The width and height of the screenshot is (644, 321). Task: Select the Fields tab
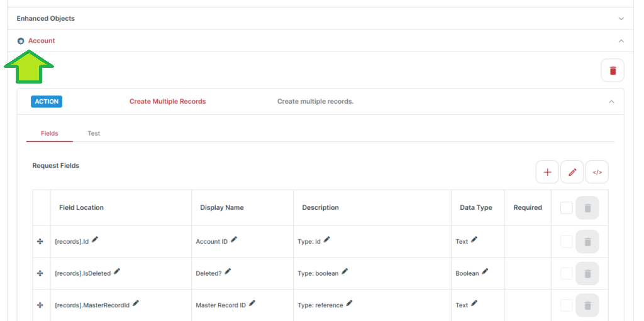tap(49, 133)
